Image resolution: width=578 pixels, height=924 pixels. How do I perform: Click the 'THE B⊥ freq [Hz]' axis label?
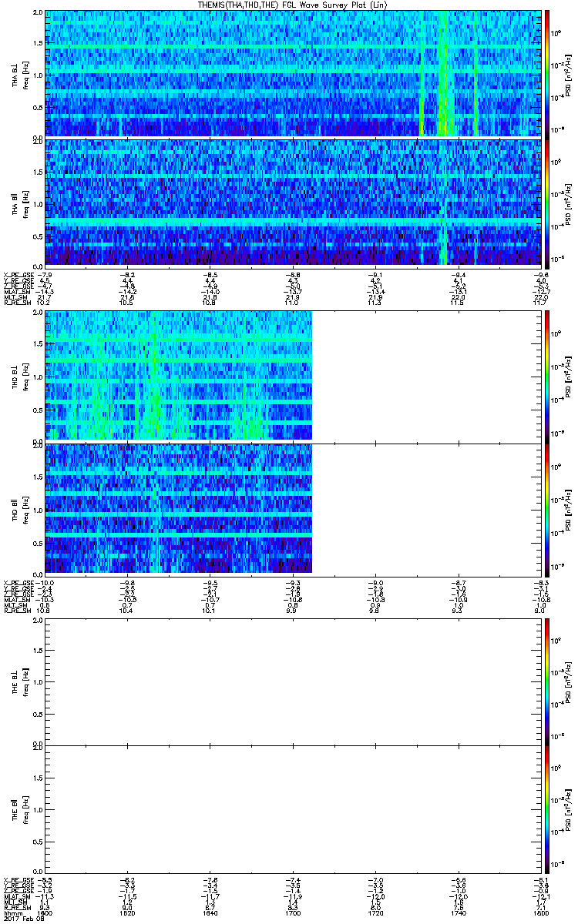(18, 682)
